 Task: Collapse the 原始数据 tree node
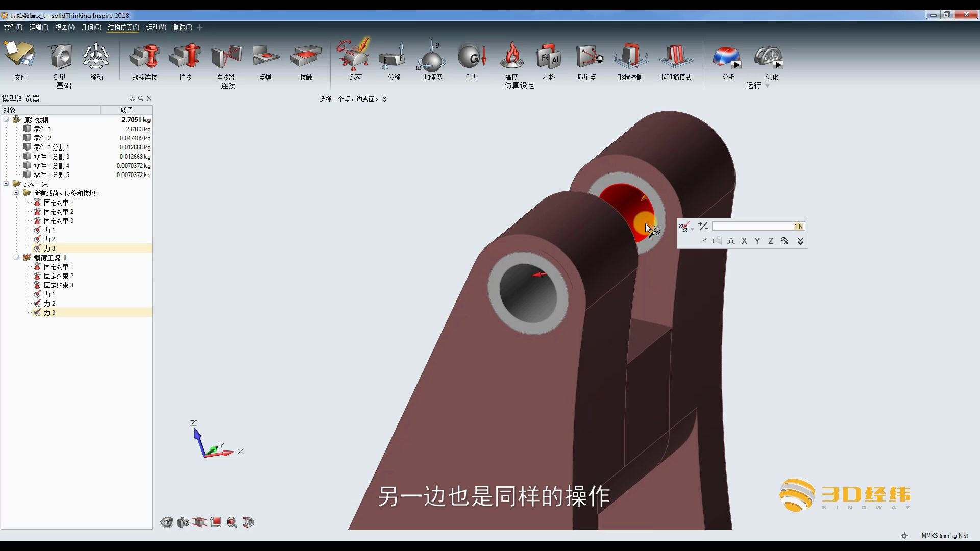coord(6,119)
